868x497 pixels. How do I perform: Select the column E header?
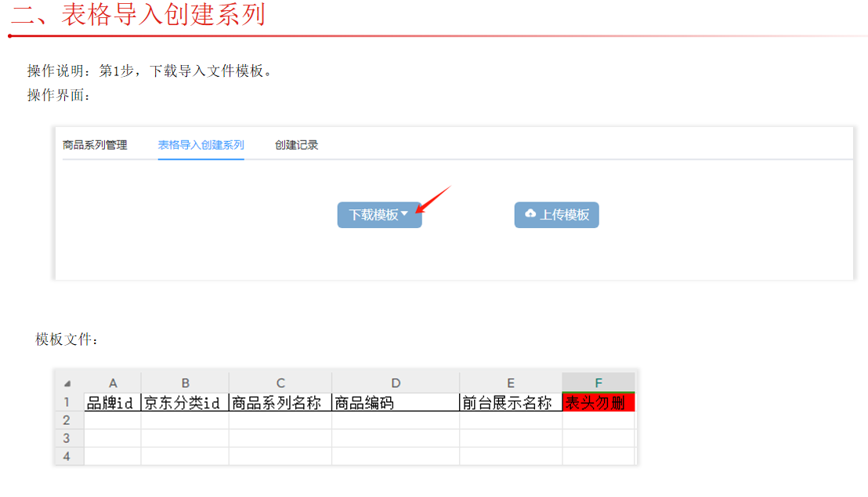click(511, 383)
